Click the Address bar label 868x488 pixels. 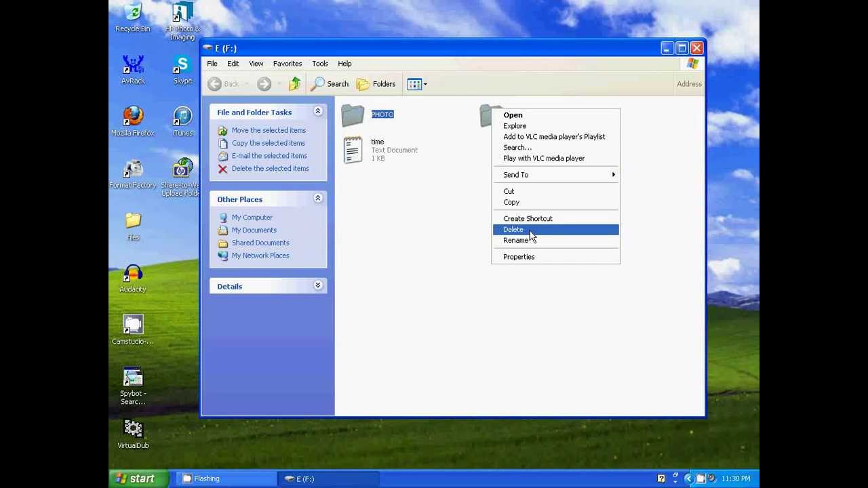click(689, 84)
